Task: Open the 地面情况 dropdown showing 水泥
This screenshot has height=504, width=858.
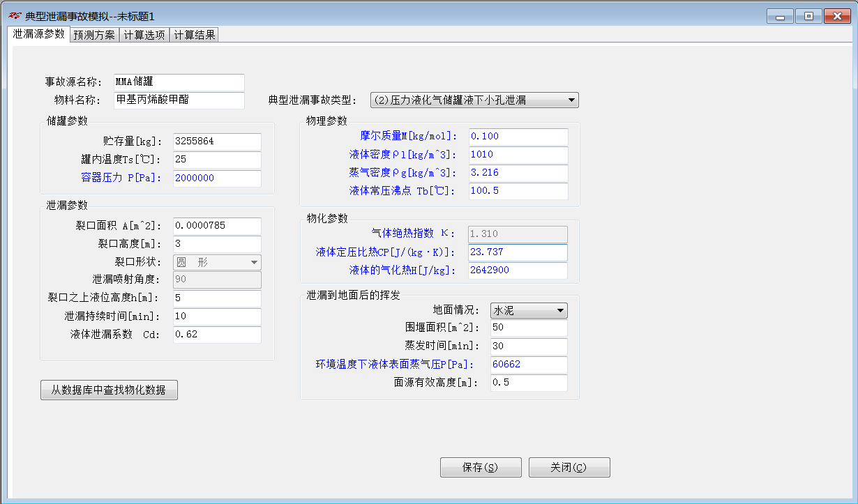Action: pos(529,311)
